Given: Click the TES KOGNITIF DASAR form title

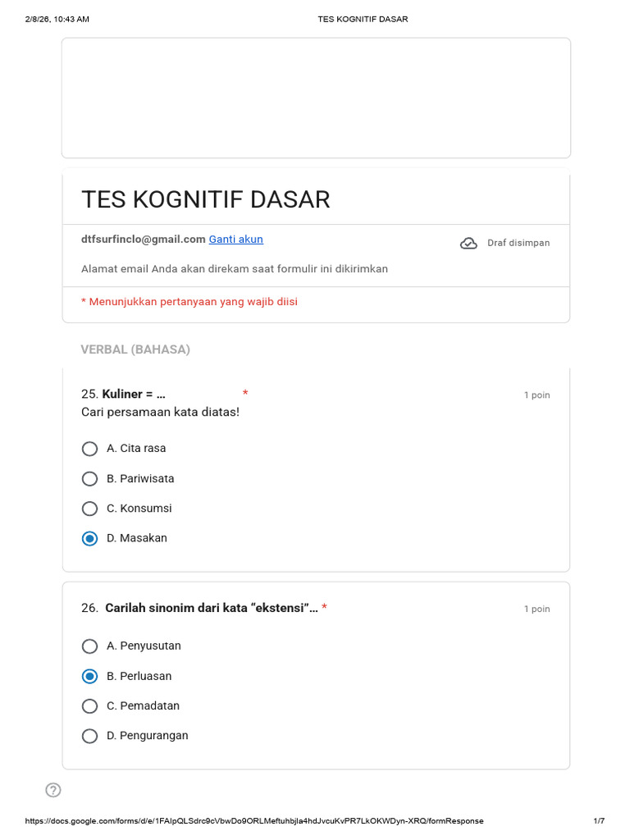Looking at the screenshot, I should [206, 199].
